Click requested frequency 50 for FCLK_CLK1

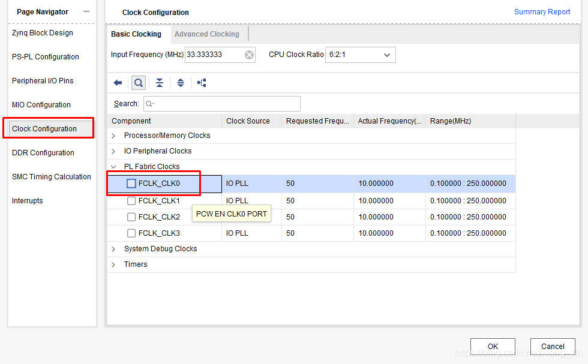290,201
